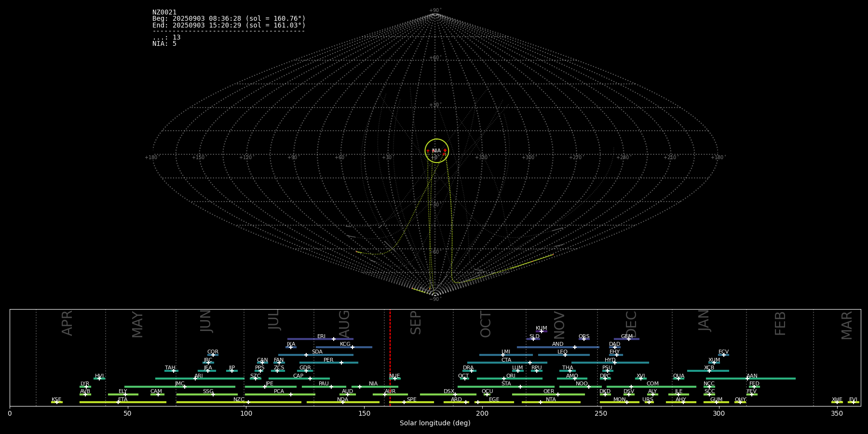Click the AAN shower label
868x434 pixels.
click(x=752, y=376)
